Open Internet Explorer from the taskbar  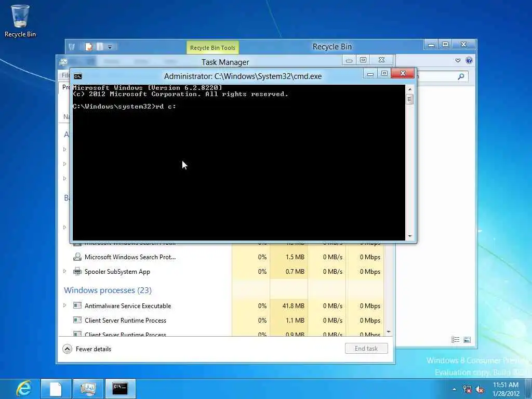24,389
